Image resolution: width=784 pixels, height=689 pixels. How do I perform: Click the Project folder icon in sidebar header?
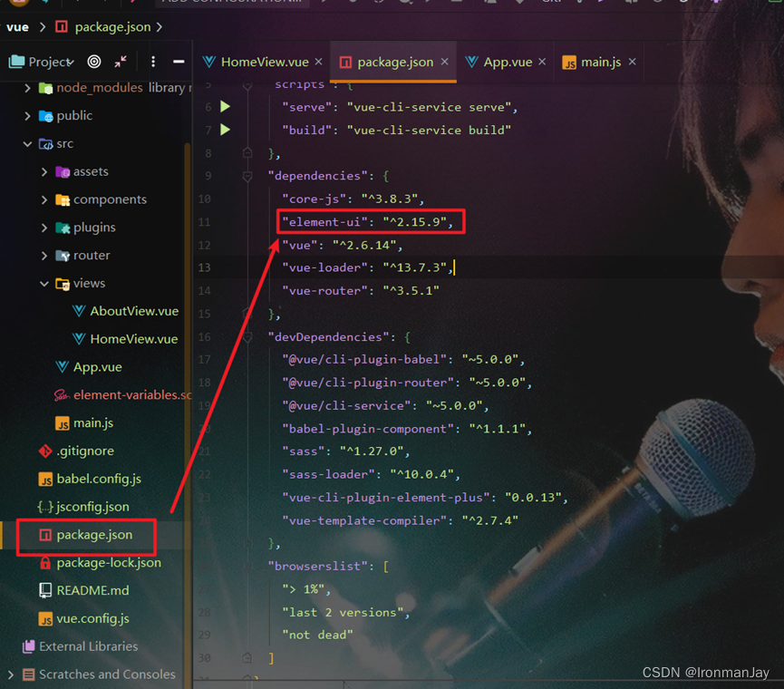coord(16,61)
